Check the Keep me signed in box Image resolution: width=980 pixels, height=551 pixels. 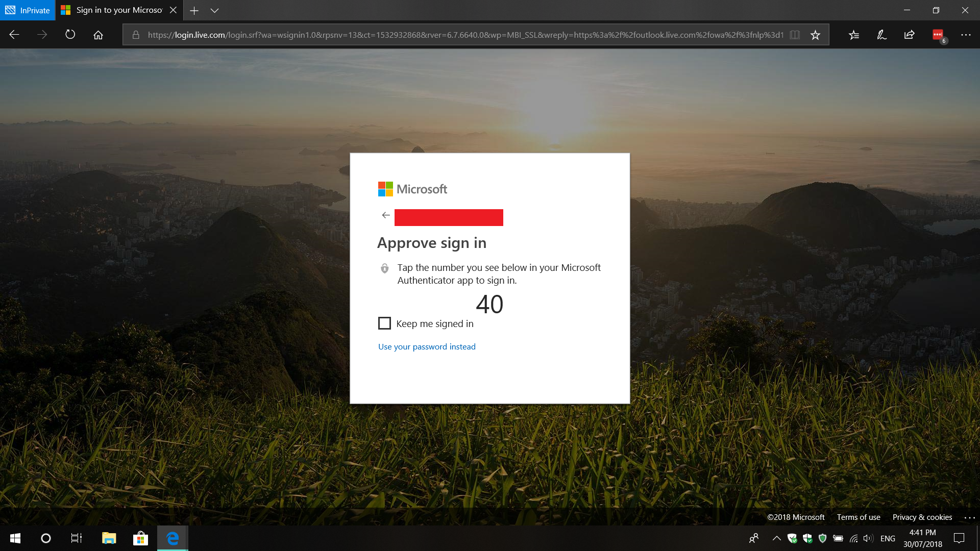point(384,323)
